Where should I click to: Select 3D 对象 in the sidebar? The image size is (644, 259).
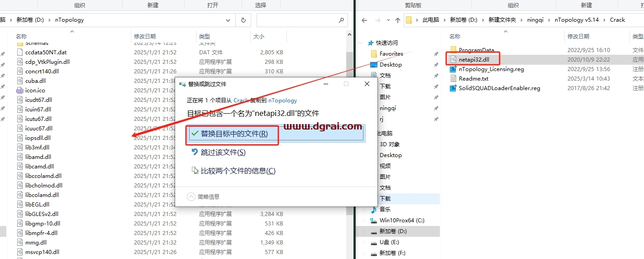click(390, 144)
